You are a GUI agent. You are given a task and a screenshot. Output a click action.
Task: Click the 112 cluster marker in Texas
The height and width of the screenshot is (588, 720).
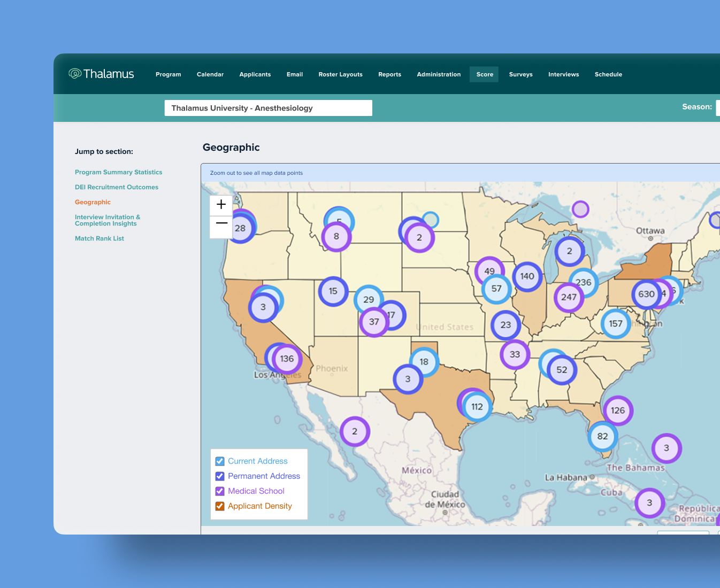tap(477, 407)
